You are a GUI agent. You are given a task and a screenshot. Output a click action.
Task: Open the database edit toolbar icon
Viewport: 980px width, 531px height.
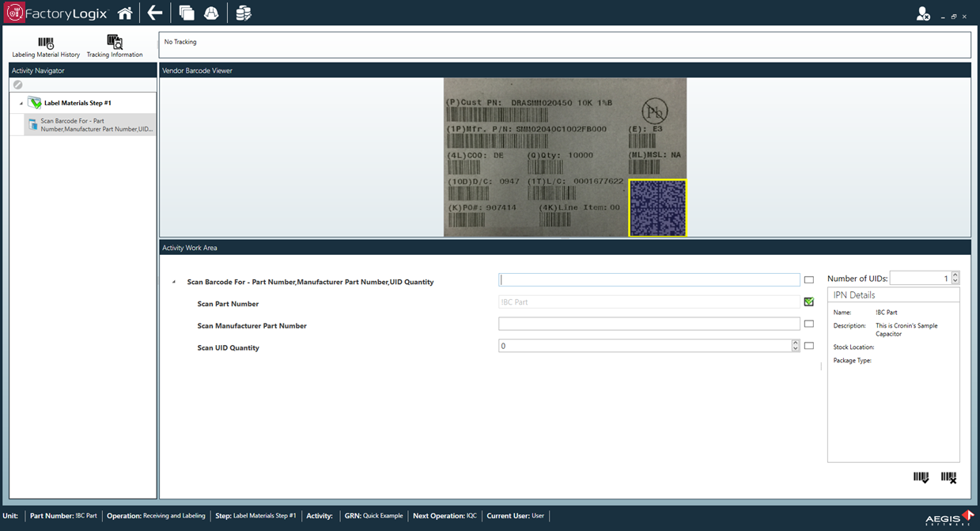[x=243, y=12]
